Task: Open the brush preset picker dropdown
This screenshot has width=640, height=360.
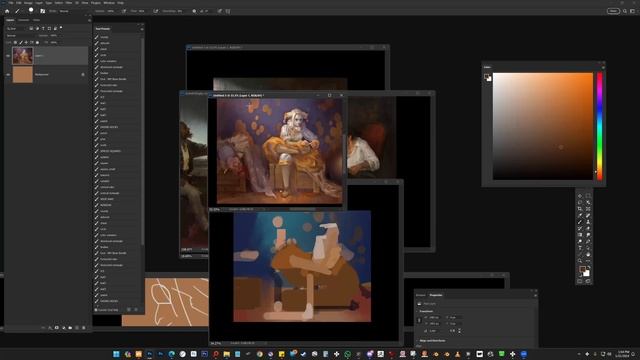Action: 31,11
